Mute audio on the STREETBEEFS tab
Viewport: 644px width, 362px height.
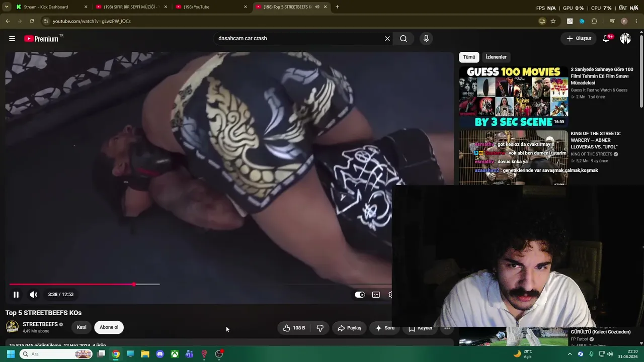(x=317, y=7)
